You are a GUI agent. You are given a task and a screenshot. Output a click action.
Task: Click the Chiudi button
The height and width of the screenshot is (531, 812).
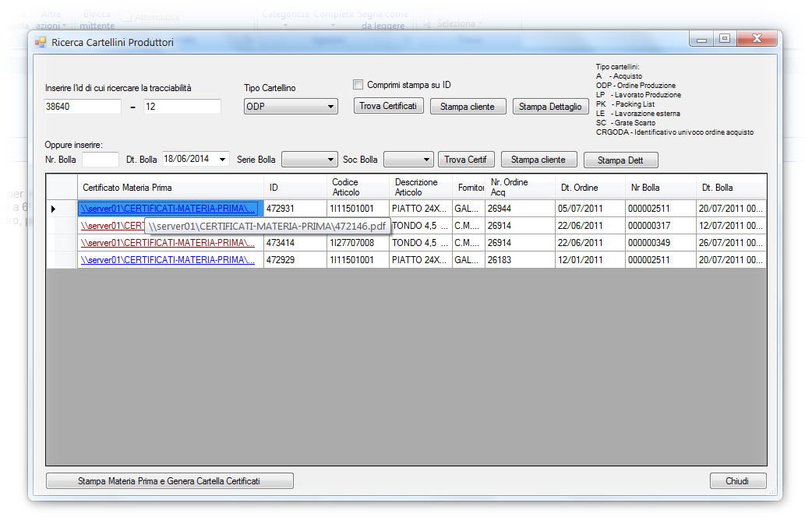737,481
